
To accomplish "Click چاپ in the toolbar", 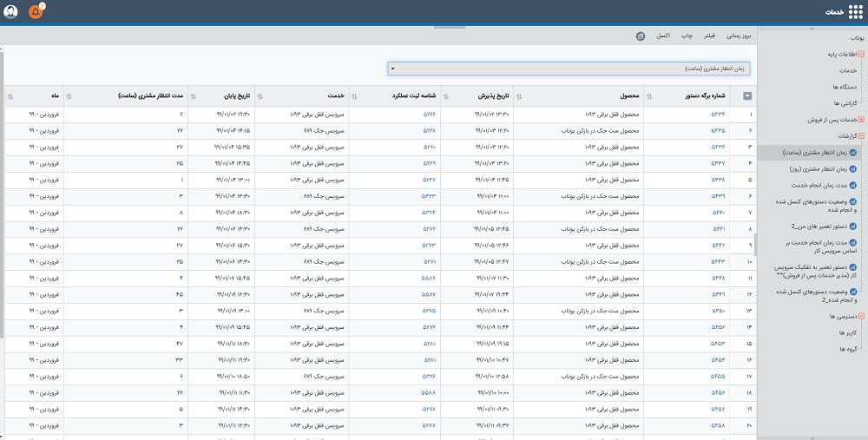I will (x=687, y=36).
